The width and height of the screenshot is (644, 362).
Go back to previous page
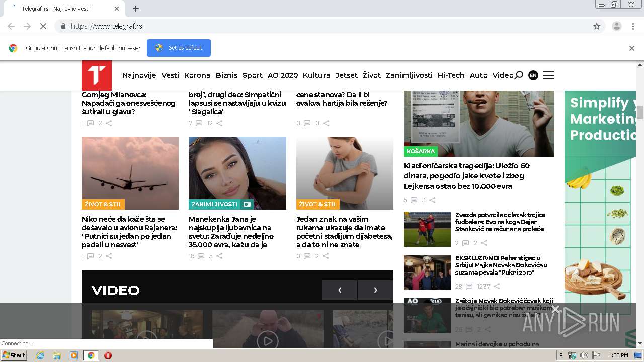(11, 26)
